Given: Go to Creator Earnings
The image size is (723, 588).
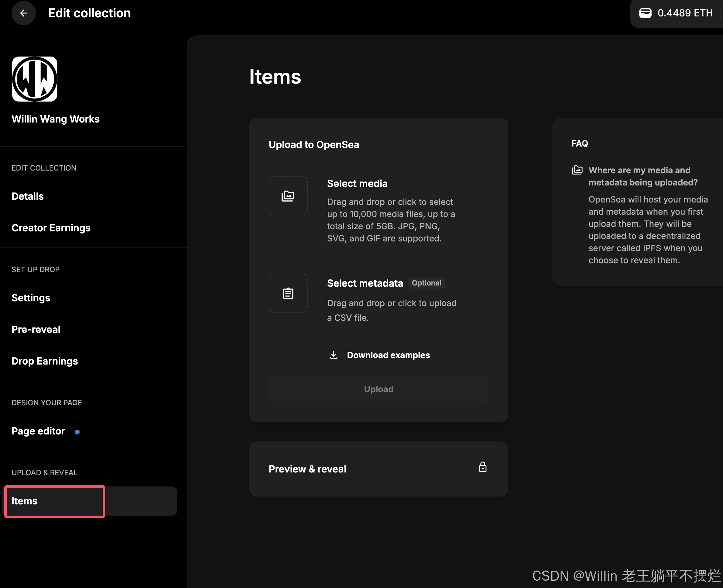Looking at the screenshot, I should tap(51, 228).
